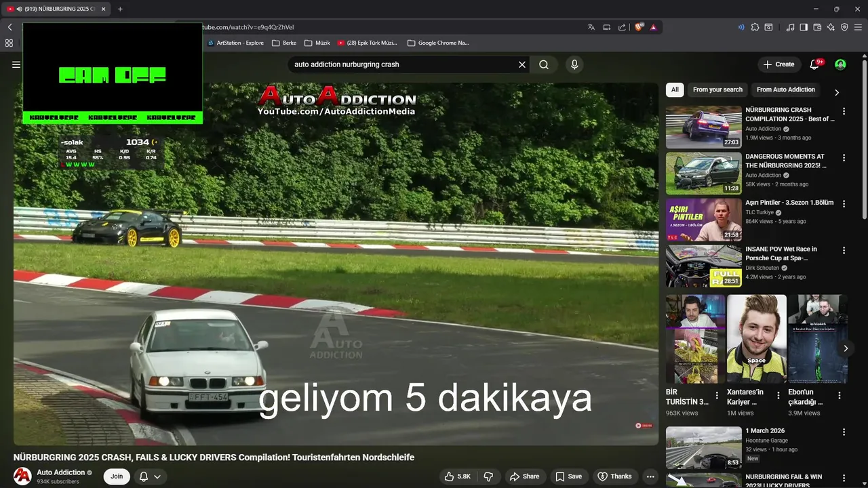Click the Thanks button
The width and height of the screenshot is (868, 488).
point(614,476)
